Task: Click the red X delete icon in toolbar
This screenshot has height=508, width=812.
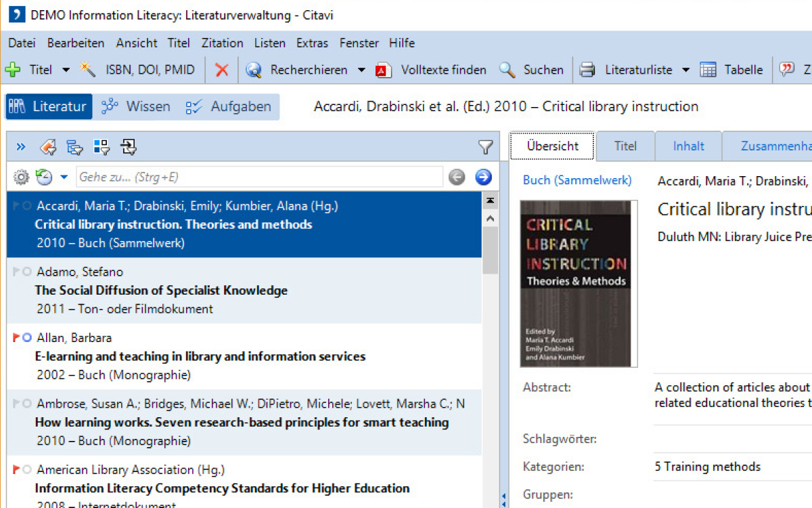Action: pyautogui.click(x=221, y=70)
